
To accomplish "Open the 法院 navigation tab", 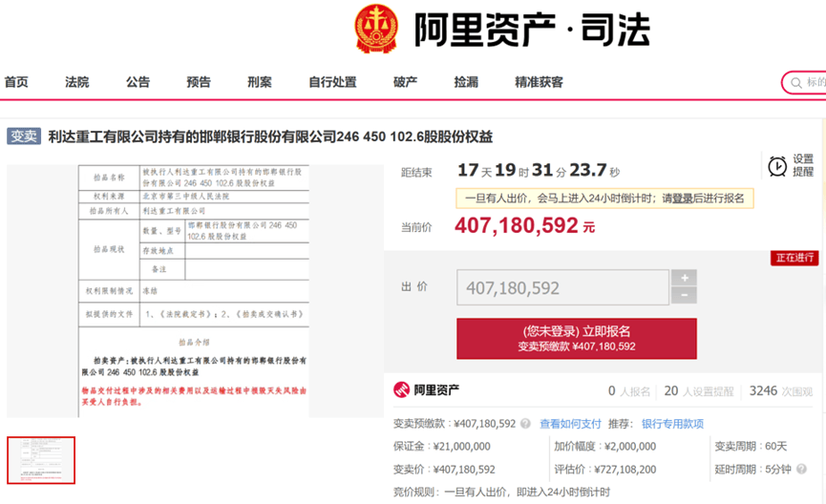I will coord(77,82).
